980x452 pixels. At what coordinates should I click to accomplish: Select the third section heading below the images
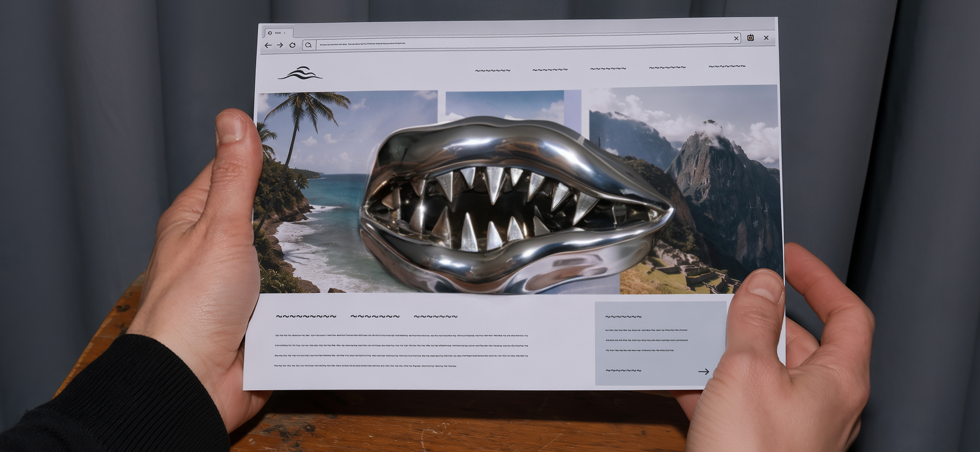click(x=436, y=316)
